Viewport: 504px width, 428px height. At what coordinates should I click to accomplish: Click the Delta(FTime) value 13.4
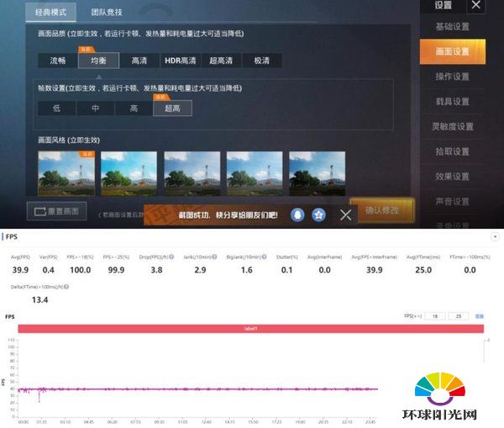[x=39, y=300]
